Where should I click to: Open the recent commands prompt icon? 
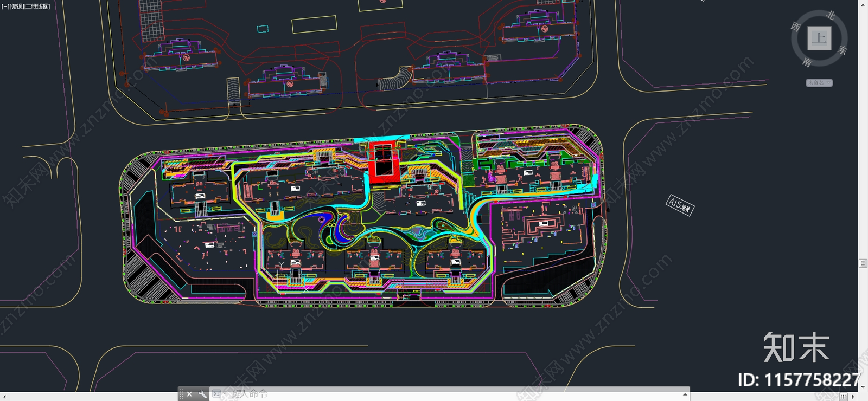tap(217, 394)
